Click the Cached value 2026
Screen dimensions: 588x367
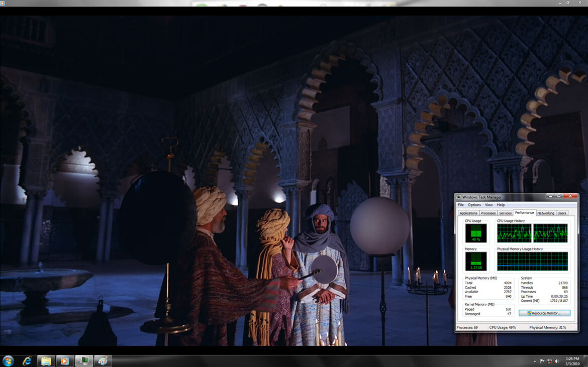pos(508,288)
